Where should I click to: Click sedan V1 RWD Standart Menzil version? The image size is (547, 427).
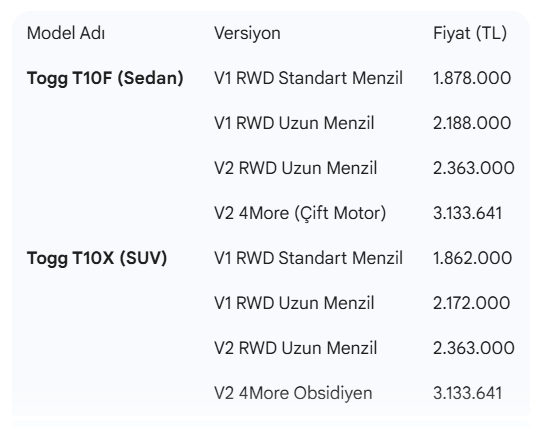pos(308,78)
